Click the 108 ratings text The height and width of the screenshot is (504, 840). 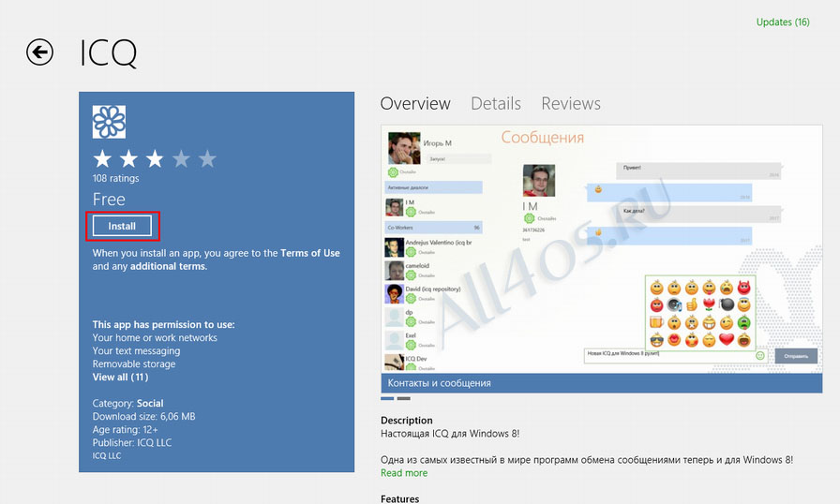pos(115,178)
